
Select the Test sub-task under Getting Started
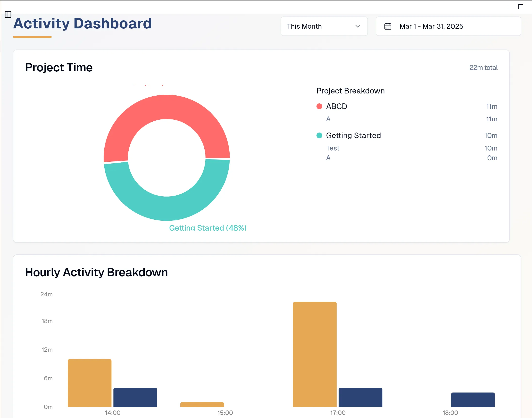(332, 148)
